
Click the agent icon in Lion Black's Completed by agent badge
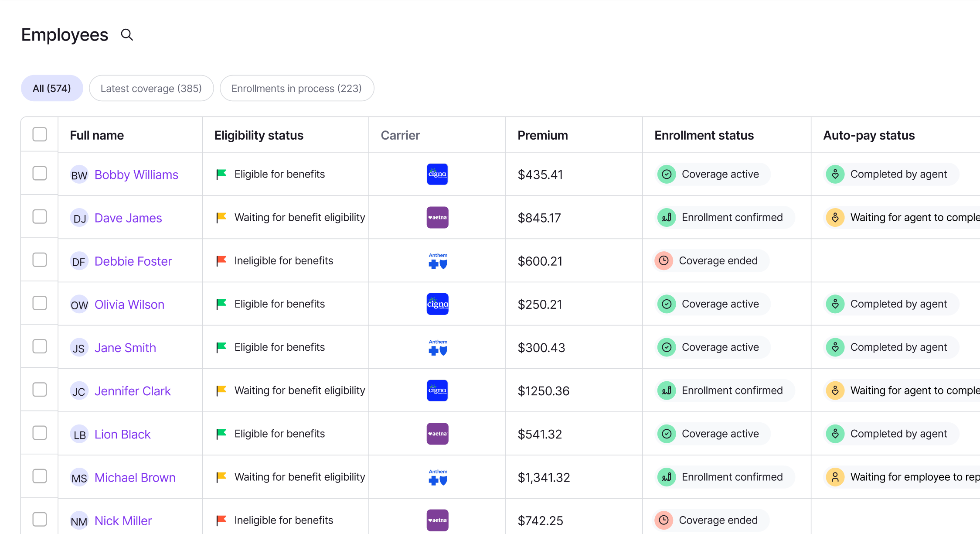point(835,433)
